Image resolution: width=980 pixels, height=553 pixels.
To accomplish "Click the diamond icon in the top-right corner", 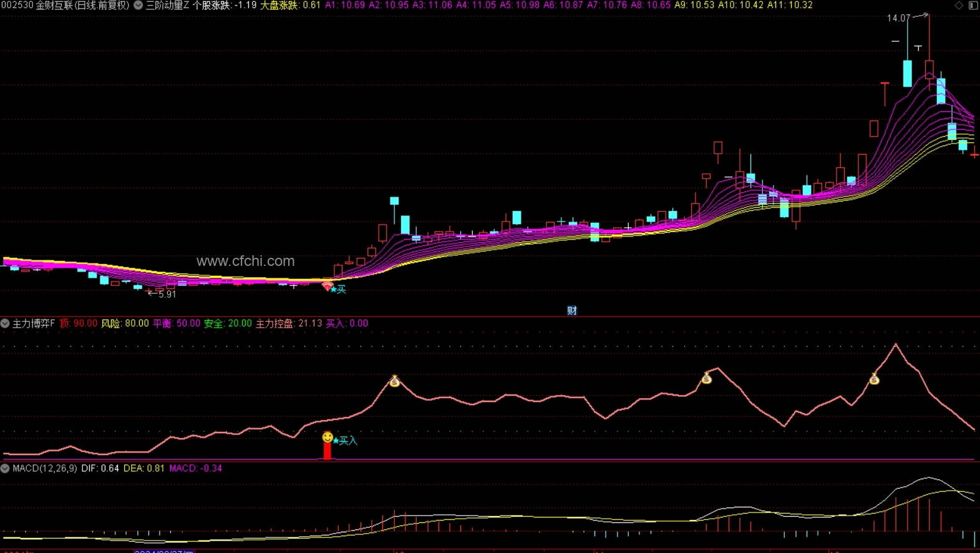I will click(x=959, y=5).
